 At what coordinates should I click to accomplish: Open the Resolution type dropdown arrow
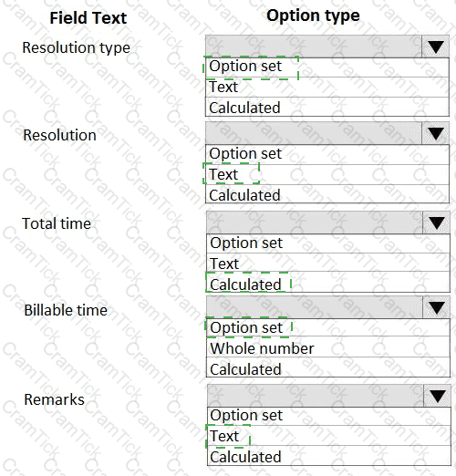tap(435, 47)
